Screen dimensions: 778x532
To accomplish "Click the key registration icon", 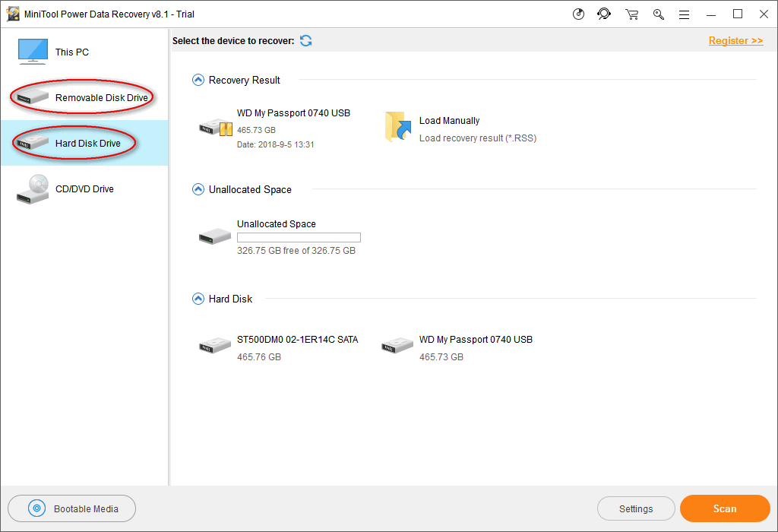I will click(658, 14).
